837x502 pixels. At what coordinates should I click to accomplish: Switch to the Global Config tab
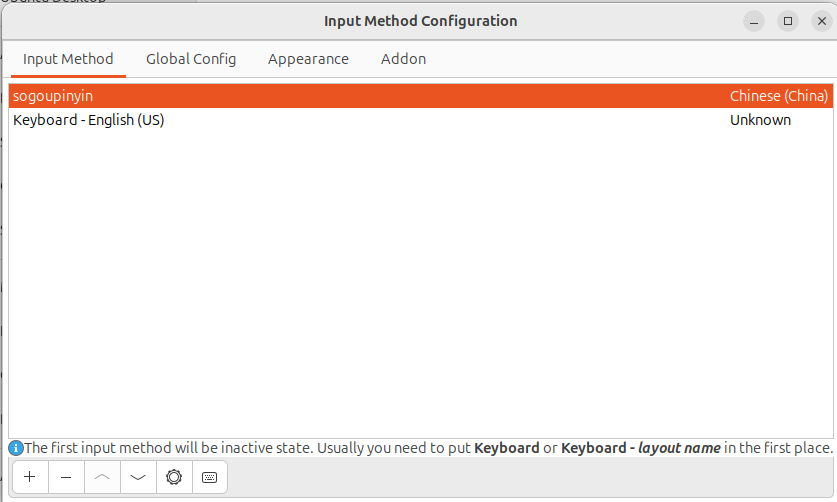(x=191, y=59)
